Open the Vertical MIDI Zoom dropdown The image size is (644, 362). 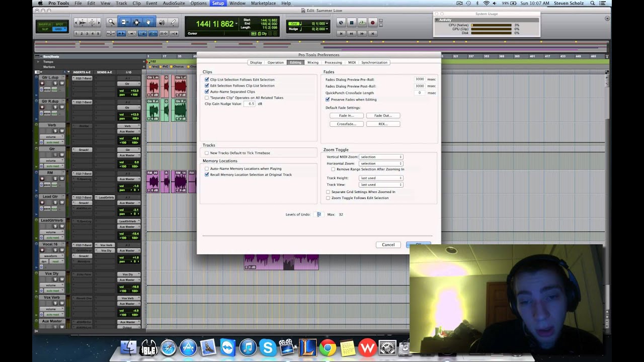click(381, 157)
